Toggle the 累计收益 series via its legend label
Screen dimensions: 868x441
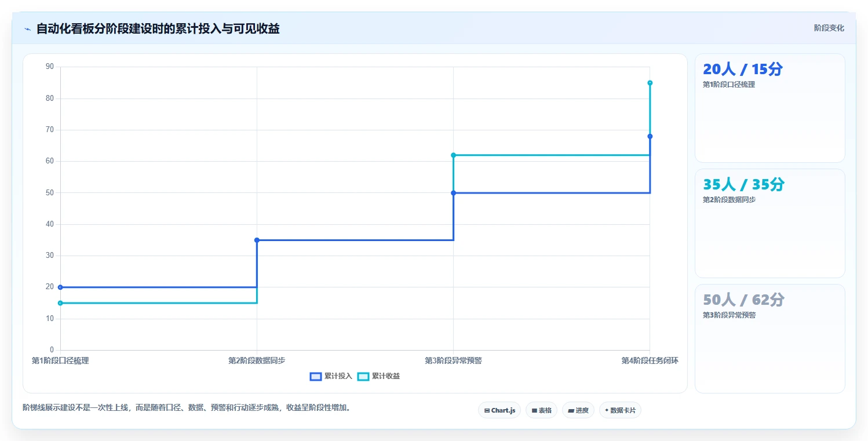click(386, 376)
